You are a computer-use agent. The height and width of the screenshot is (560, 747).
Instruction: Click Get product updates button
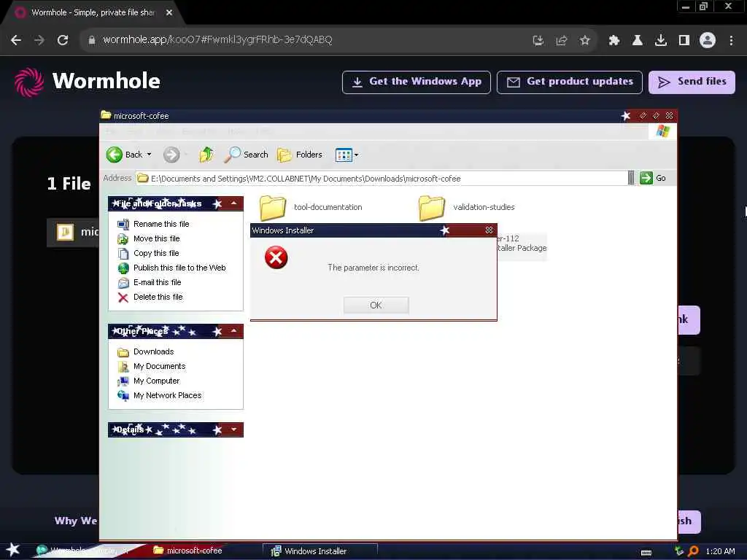[569, 82]
